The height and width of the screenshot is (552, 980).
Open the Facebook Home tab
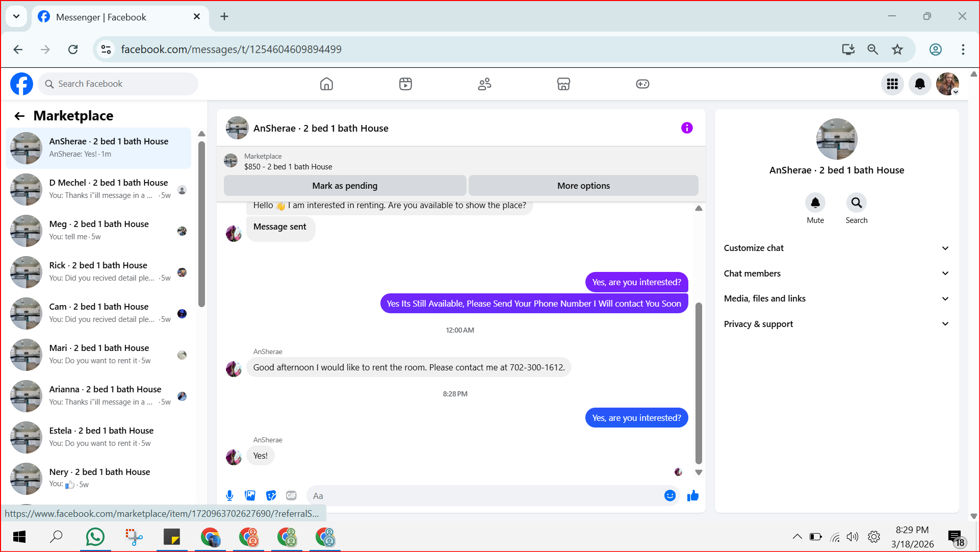(x=326, y=84)
